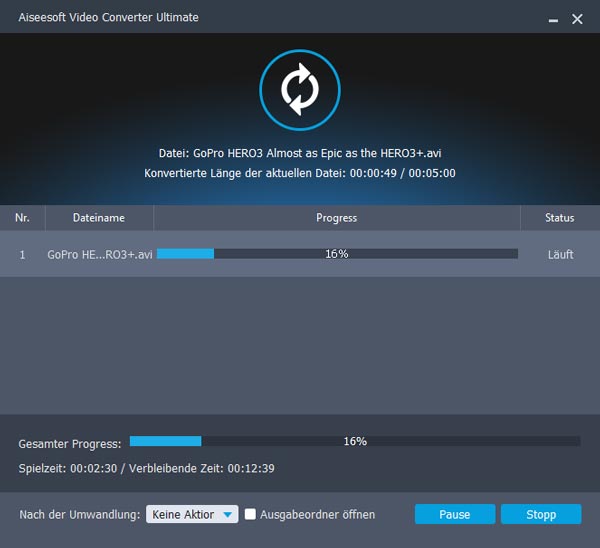Click the Nach der Umwandlung label
Image resolution: width=600 pixels, height=548 pixels.
(80, 514)
